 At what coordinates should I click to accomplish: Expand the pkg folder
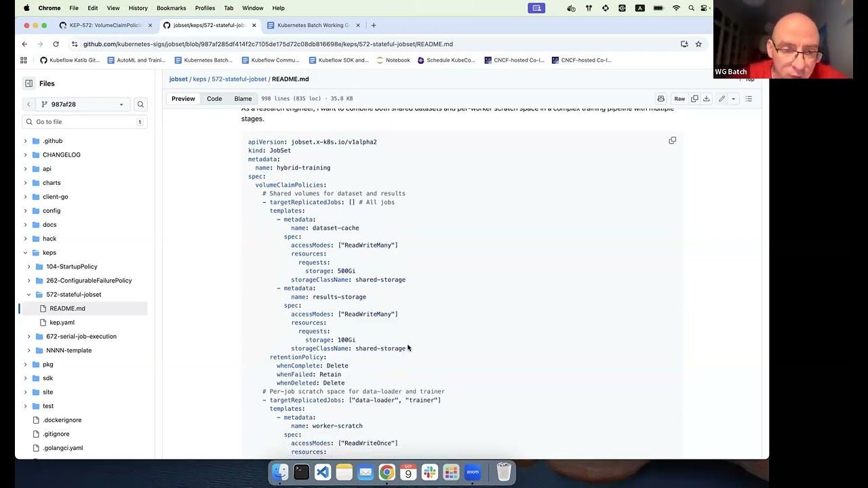[x=26, y=364]
